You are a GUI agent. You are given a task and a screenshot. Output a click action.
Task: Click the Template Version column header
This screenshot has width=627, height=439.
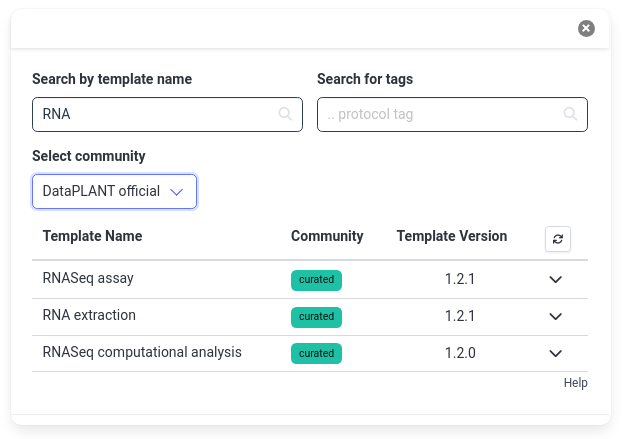[452, 236]
